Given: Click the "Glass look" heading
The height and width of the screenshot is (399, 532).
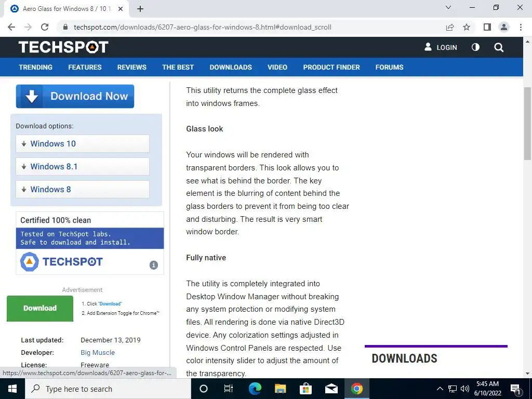Looking at the screenshot, I should [205, 129].
